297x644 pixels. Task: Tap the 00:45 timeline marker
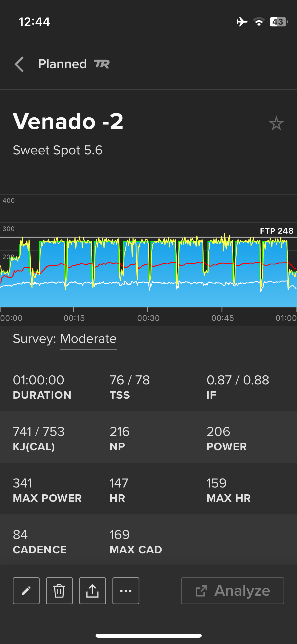point(223,318)
